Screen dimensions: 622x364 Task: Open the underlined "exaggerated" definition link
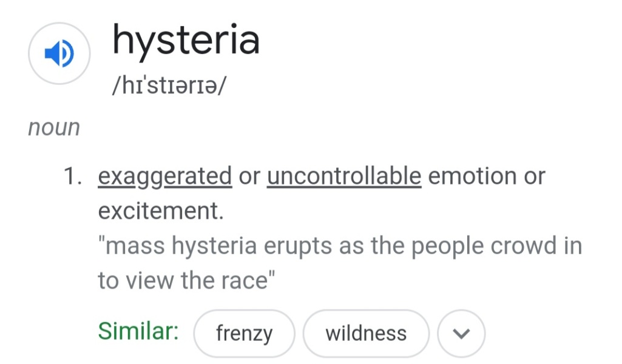click(x=165, y=177)
